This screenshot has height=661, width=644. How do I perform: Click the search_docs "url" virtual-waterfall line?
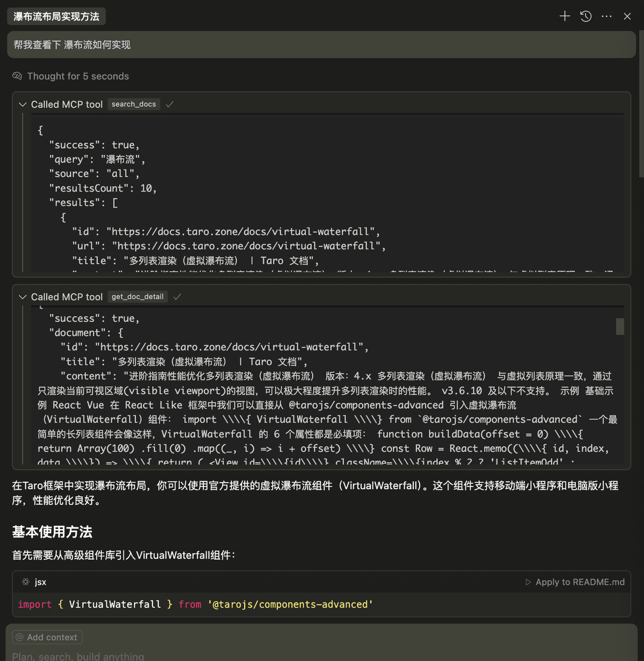229,246
